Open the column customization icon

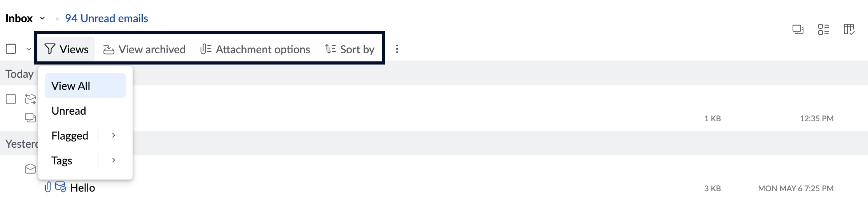coord(849,30)
